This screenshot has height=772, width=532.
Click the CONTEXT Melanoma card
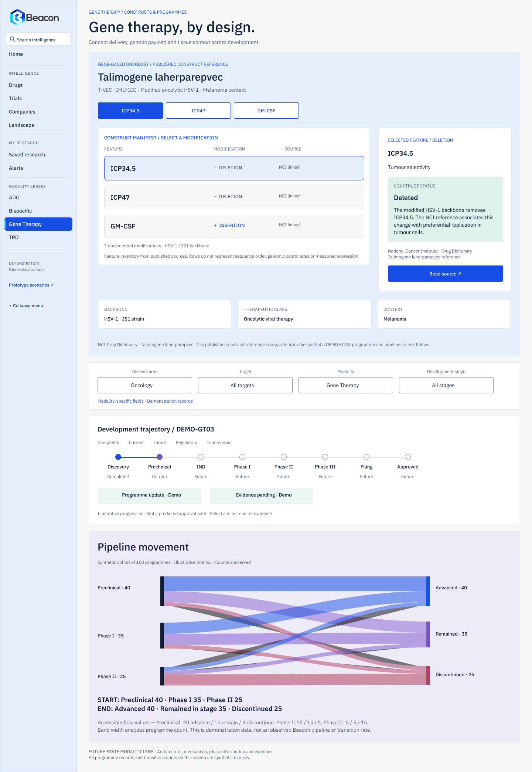click(444, 314)
